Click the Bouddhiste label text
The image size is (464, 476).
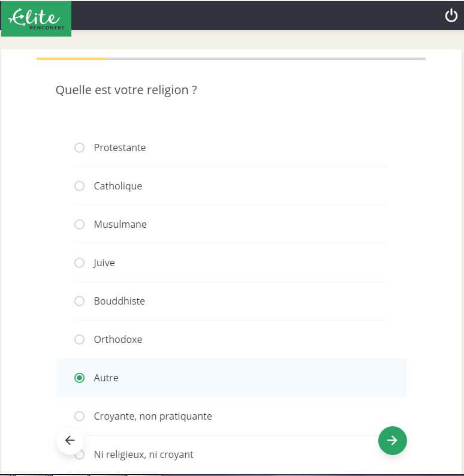tap(119, 301)
